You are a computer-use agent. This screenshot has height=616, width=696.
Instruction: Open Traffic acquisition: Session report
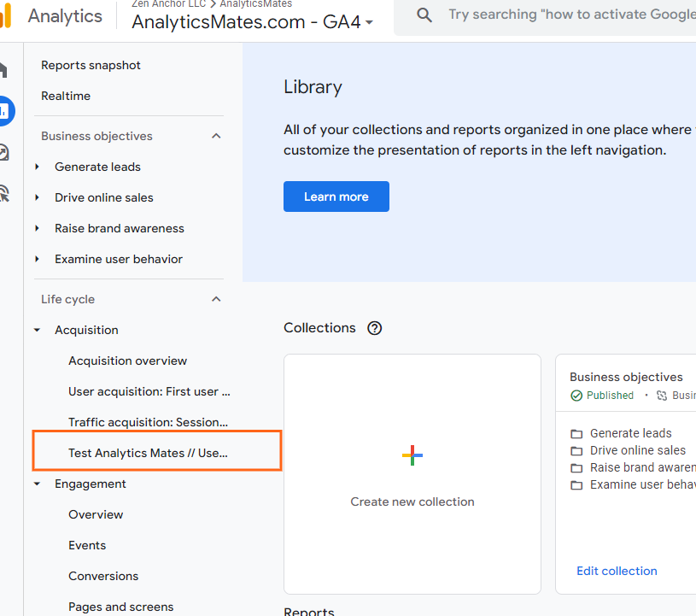pos(149,422)
